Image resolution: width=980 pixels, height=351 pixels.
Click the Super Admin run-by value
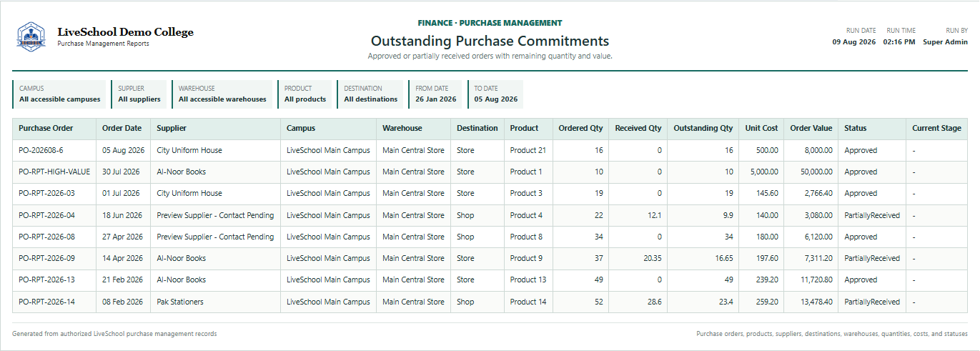pyautogui.click(x=946, y=42)
